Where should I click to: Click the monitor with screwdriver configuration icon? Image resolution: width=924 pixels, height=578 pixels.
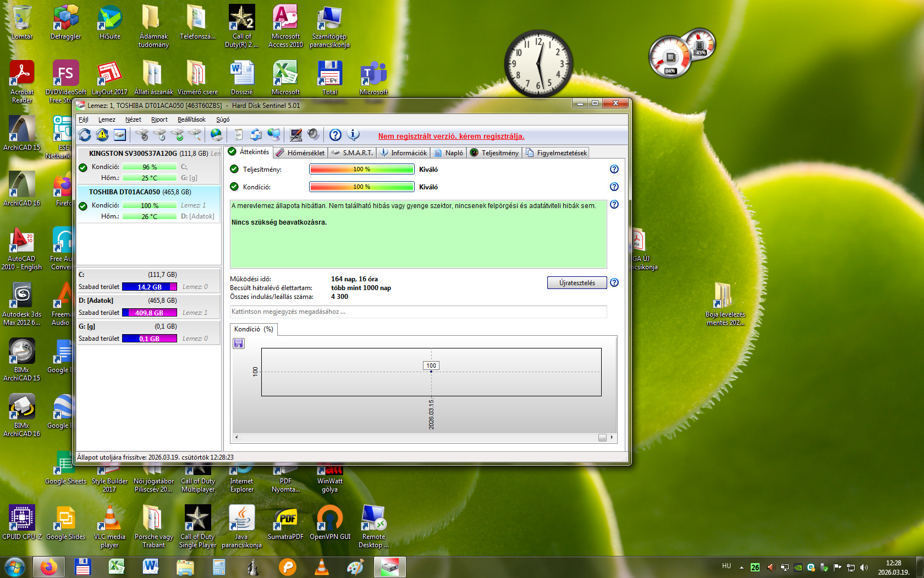click(296, 135)
